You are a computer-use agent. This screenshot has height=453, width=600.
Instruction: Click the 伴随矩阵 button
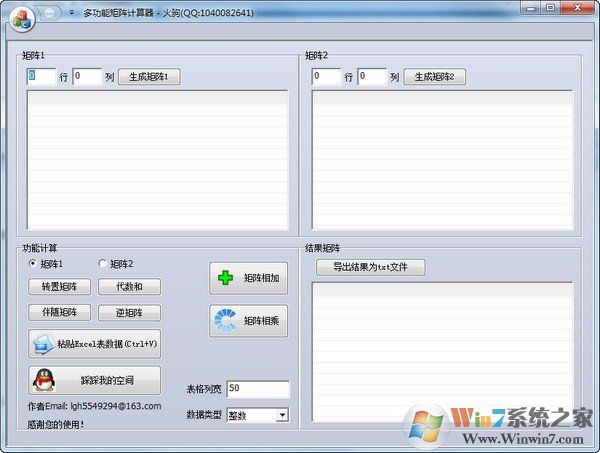(x=59, y=313)
